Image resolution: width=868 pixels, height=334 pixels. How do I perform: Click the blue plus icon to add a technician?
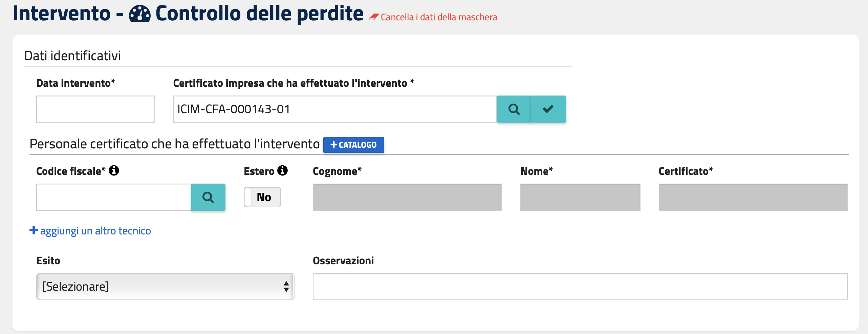(34, 230)
